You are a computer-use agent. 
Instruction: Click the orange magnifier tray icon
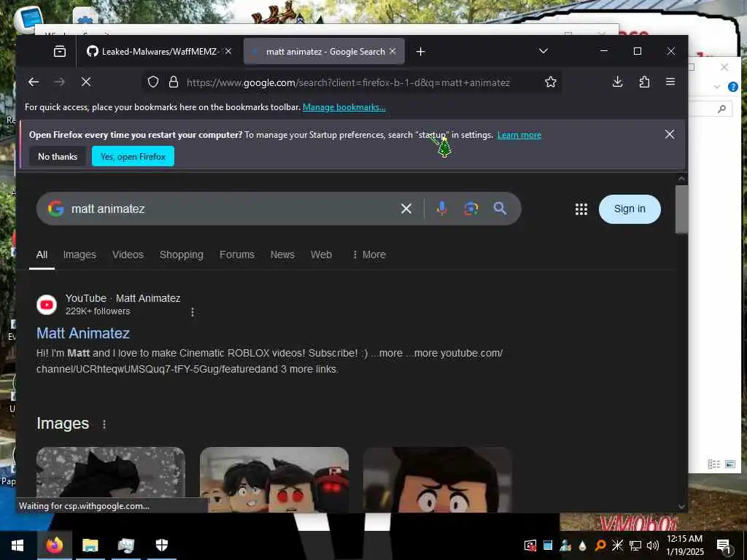600,545
